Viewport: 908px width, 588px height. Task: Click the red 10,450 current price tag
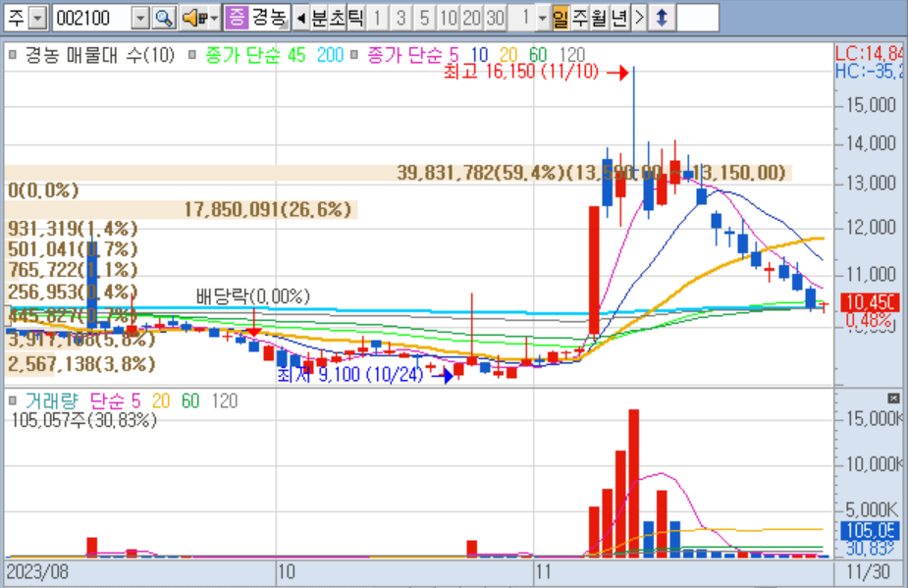870,302
